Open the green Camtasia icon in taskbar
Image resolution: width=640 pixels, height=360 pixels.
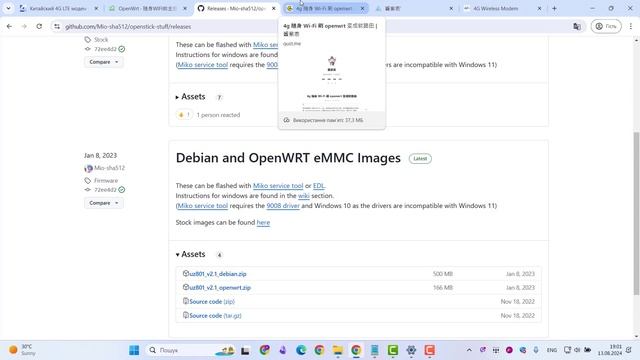pos(393,350)
